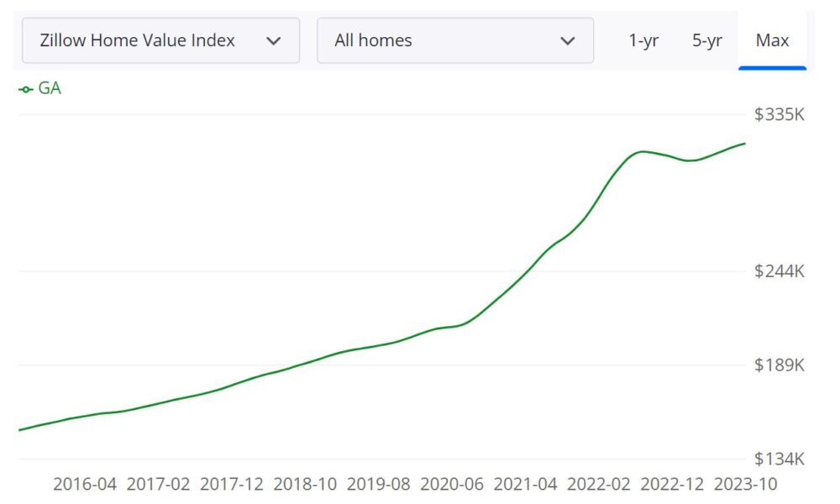Click the dip in the line after the peak

click(x=690, y=160)
